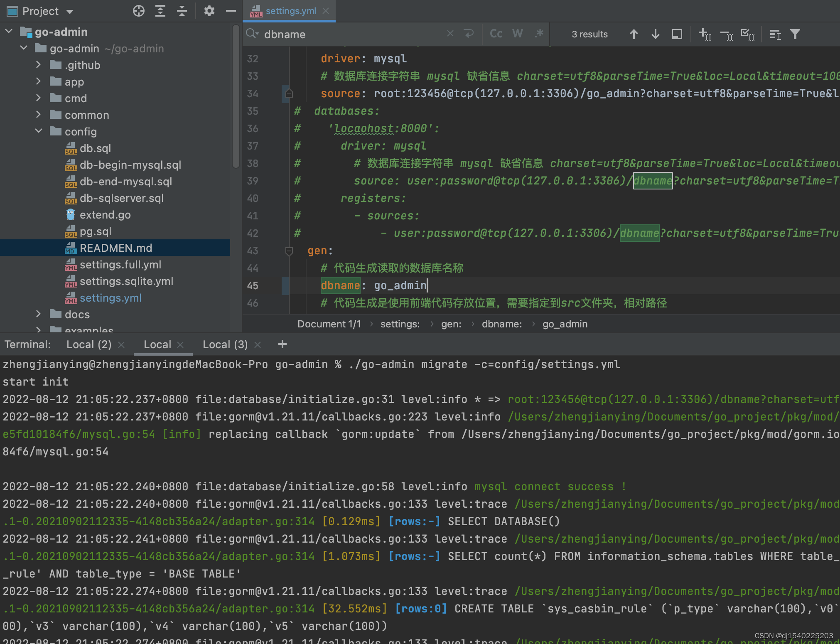Go to next search occurrence arrow
The image size is (840, 644).
(x=655, y=34)
